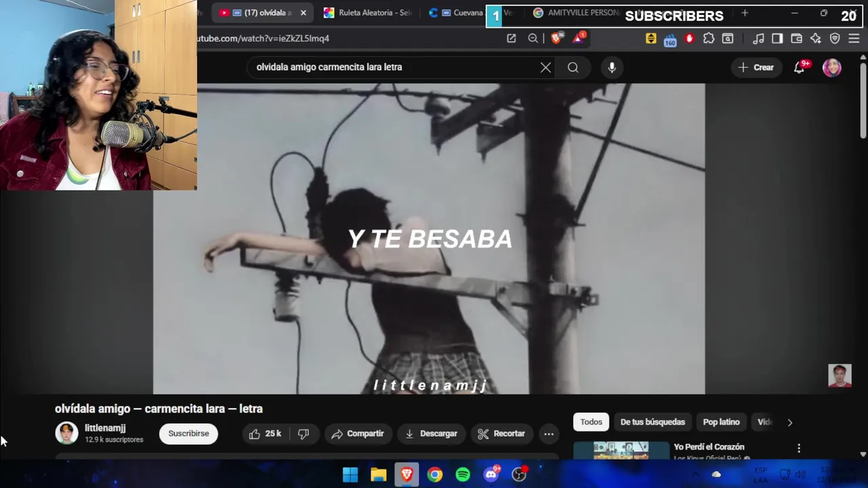Click the Suscribirse button
Screen dimensions: 868x488
tap(189, 434)
